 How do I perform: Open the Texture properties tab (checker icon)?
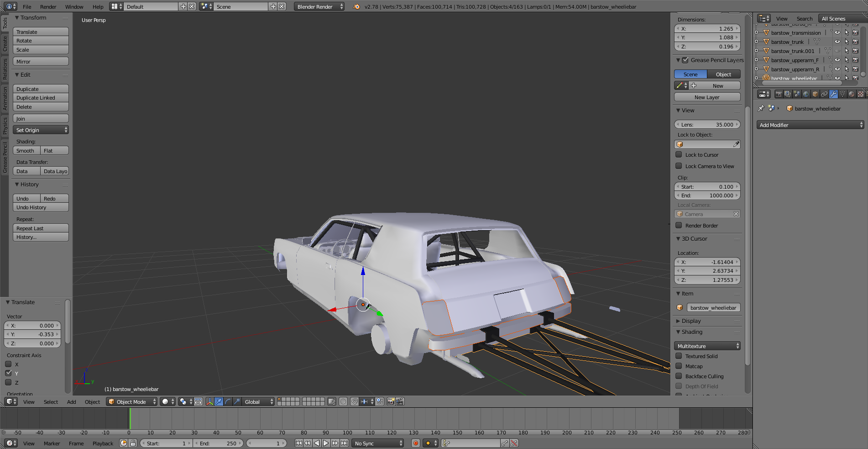tap(861, 94)
